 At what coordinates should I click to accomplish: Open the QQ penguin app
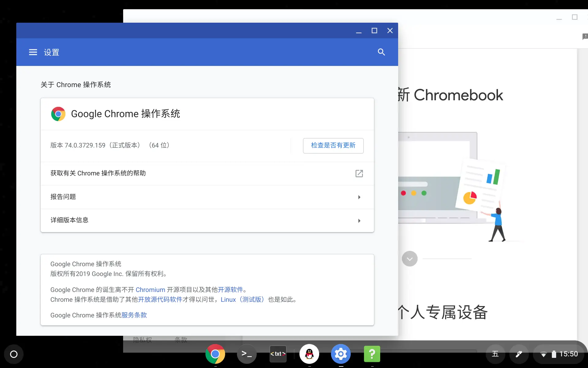[309, 354]
